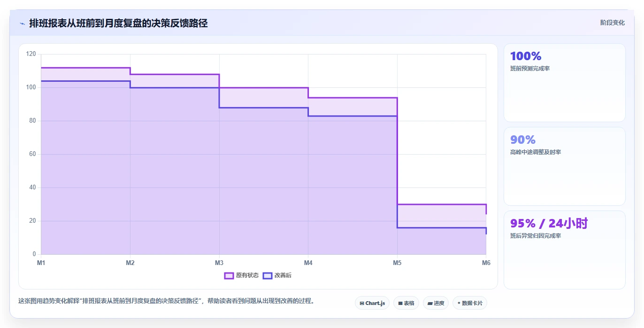This screenshot has height=328, width=644.
Task: Toggle the 改善后 legend color box
Action: 267,275
